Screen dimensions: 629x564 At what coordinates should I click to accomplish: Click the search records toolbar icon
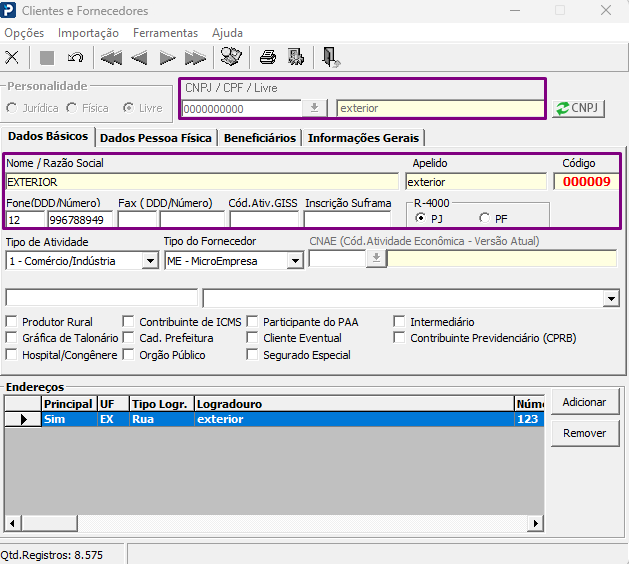[231, 57]
